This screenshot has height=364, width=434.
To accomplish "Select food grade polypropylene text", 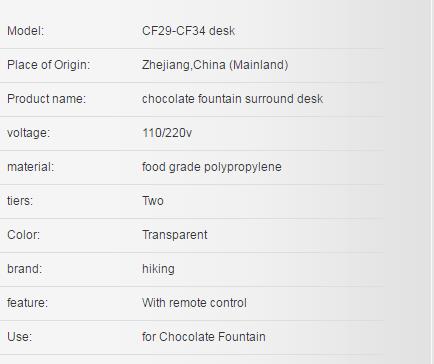I will [212, 167].
